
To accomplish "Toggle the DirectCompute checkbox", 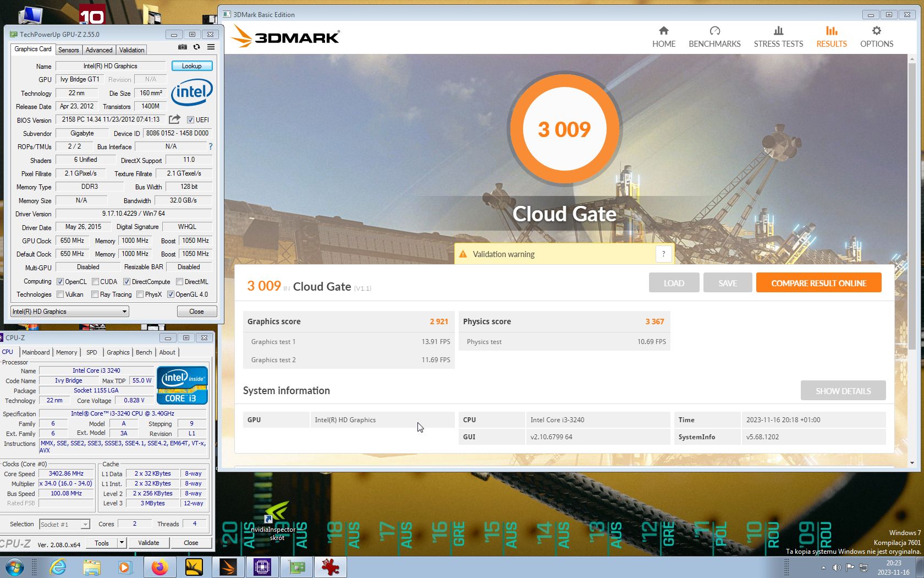I will pyautogui.click(x=127, y=281).
